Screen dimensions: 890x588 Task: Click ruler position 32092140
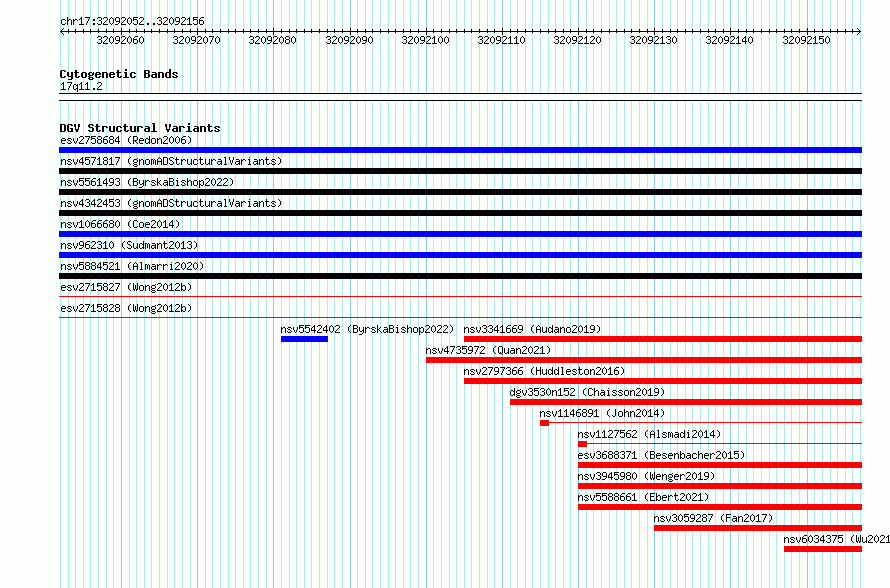coord(729,40)
